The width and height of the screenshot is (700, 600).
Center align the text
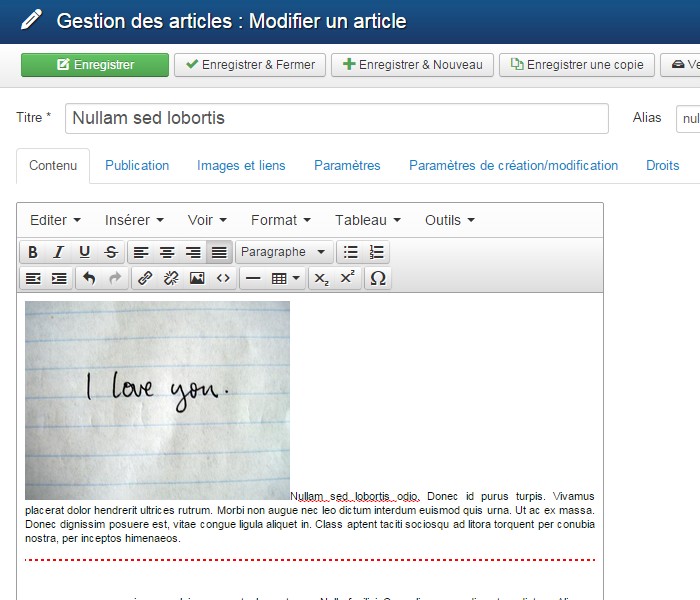pos(167,252)
